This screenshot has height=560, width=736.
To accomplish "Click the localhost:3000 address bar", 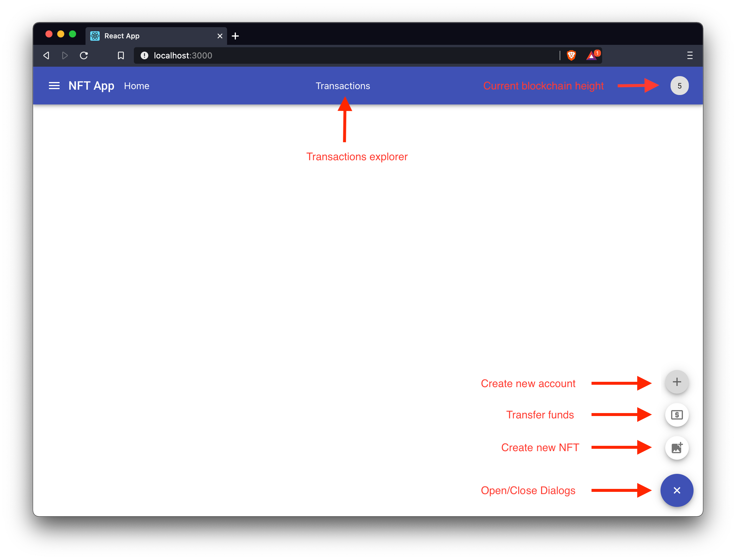I will (333, 55).
